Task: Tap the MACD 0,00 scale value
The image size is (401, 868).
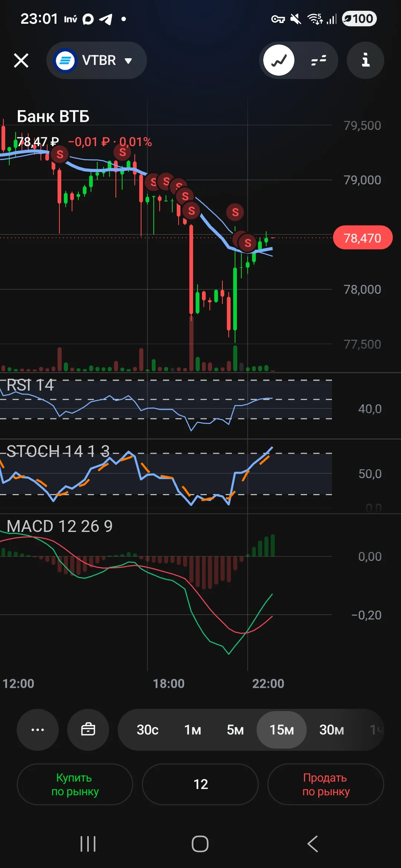Action: [x=370, y=556]
